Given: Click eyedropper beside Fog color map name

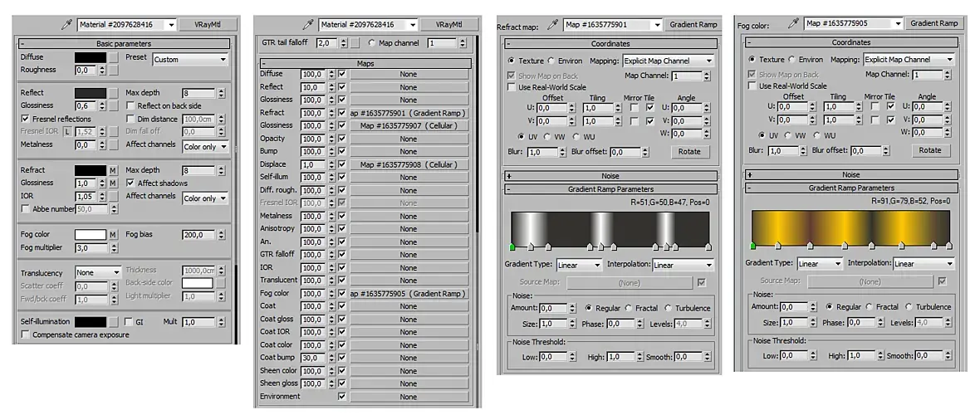Looking at the screenshot, I should [x=793, y=24].
